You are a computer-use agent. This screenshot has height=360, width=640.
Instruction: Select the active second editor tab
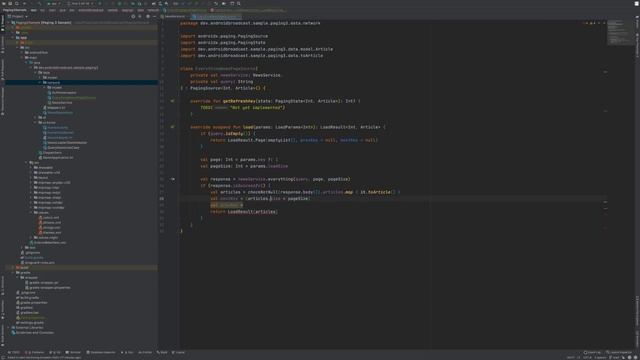point(216,16)
